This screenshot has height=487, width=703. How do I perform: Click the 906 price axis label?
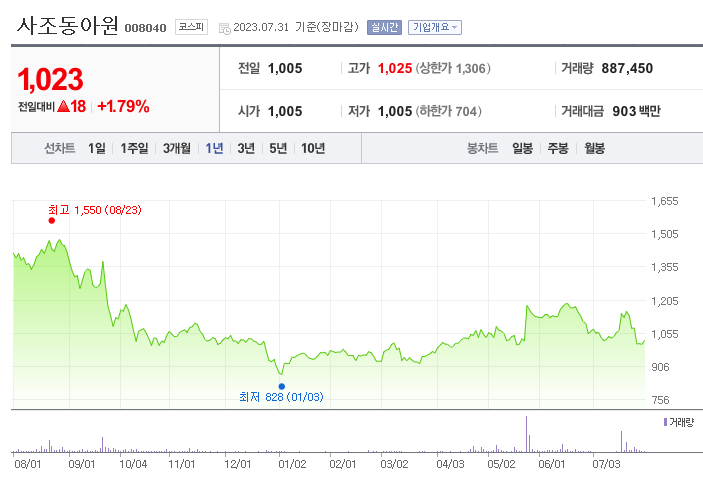click(660, 367)
